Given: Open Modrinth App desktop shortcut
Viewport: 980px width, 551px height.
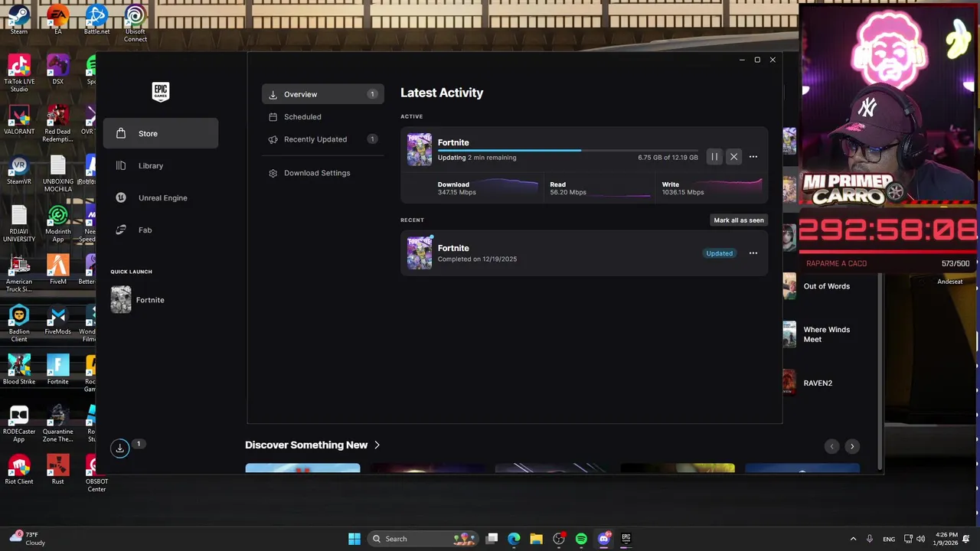Looking at the screenshot, I should click(x=58, y=223).
